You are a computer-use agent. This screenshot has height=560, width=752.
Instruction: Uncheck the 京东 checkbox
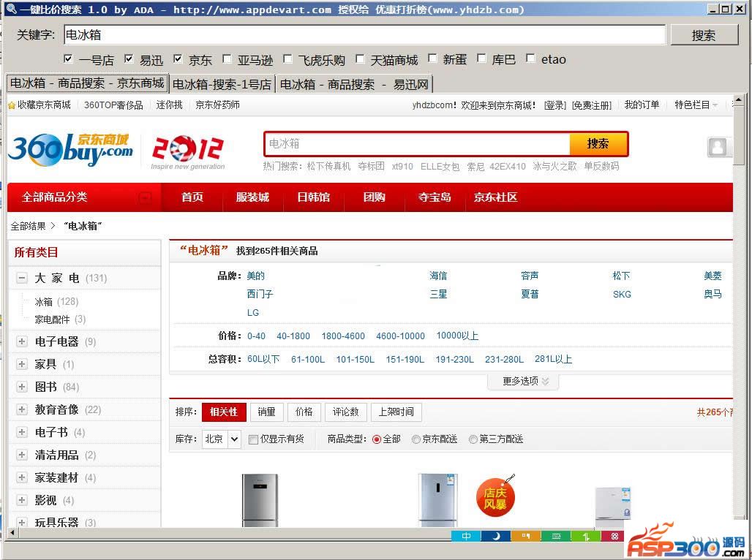pos(178,59)
